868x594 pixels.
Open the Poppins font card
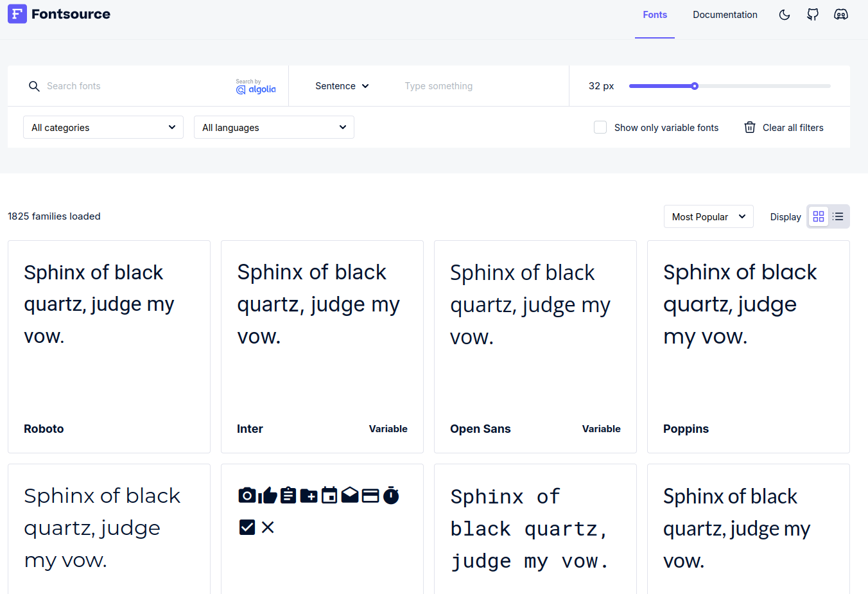[749, 347]
